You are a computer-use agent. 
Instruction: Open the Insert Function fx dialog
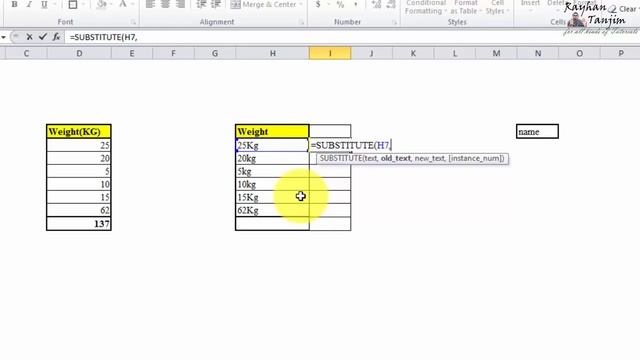click(x=56, y=37)
